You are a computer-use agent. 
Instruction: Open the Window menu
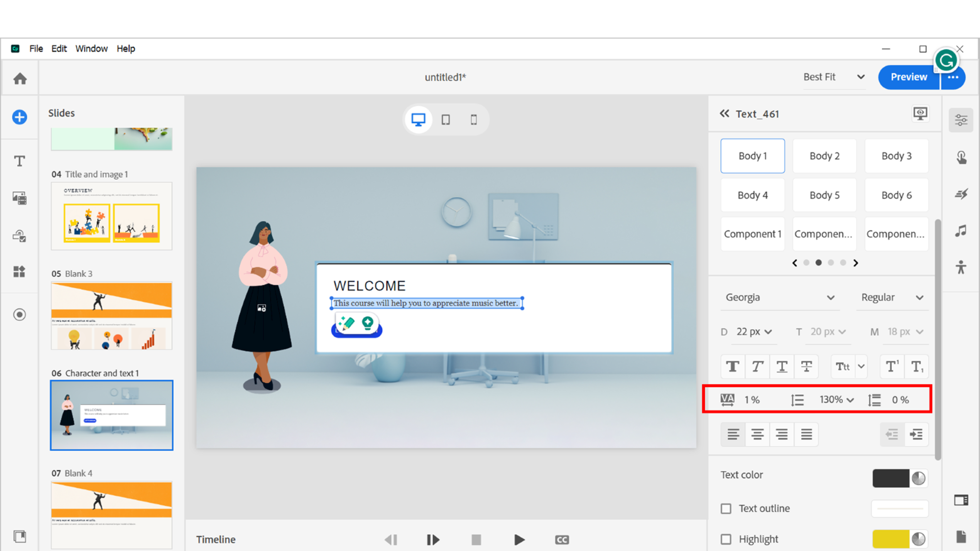click(91, 48)
